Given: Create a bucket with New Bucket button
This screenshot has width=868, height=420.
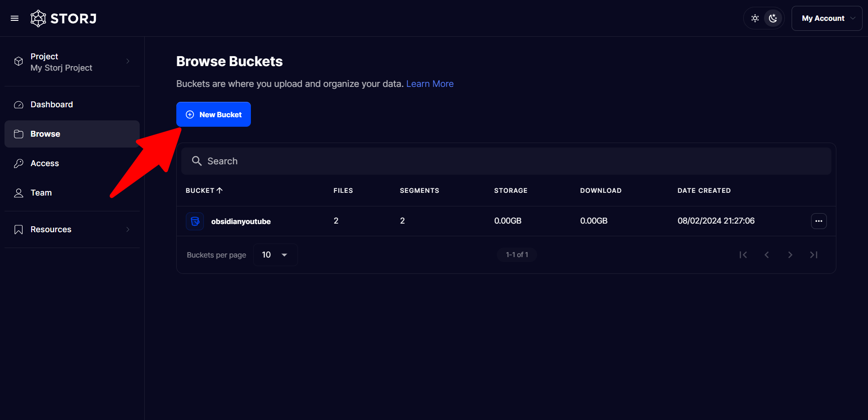Looking at the screenshot, I should pyautogui.click(x=213, y=115).
